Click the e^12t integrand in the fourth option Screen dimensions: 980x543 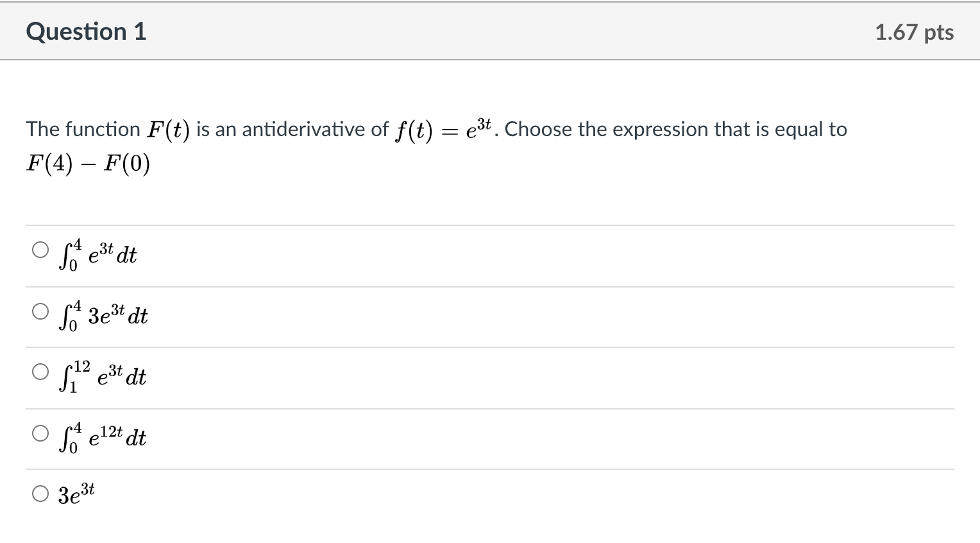pyautogui.click(x=106, y=437)
